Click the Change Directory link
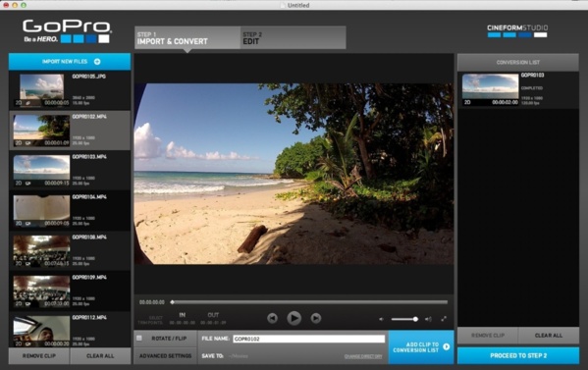 [x=363, y=356]
